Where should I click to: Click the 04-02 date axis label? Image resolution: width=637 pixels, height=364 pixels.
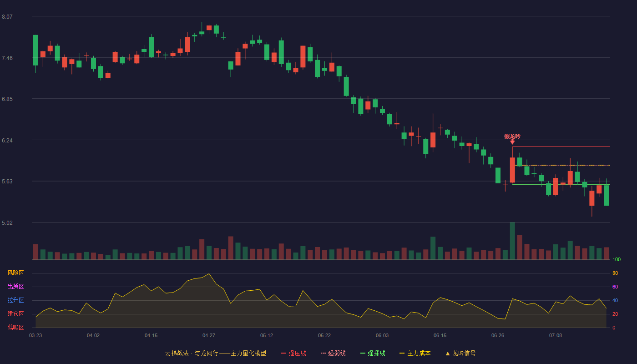pos(93,335)
